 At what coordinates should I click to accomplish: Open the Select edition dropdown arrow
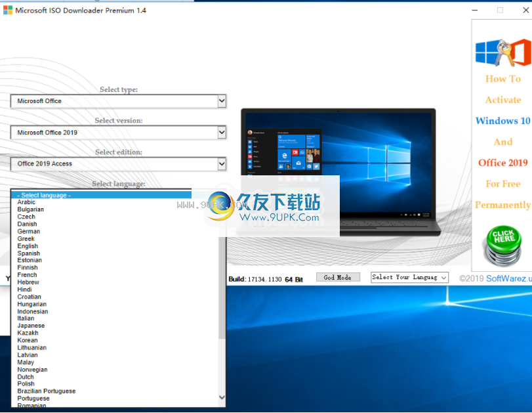[x=222, y=163]
